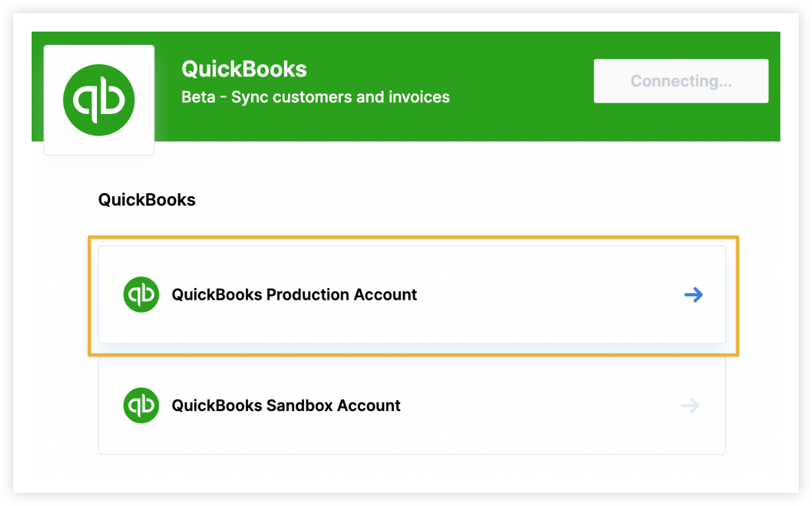
Task: Click the faded arrow for Sandbox Account
Action: [690, 405]
